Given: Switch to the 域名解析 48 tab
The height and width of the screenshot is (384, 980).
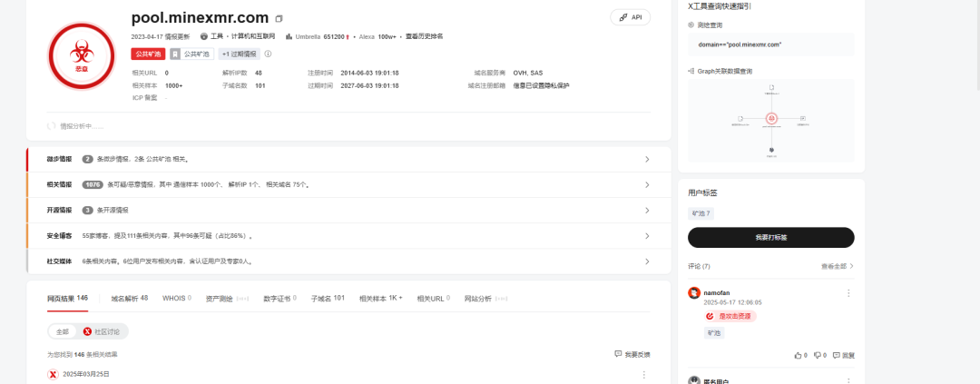Looking at the screenshot, I should pos(130,299).
